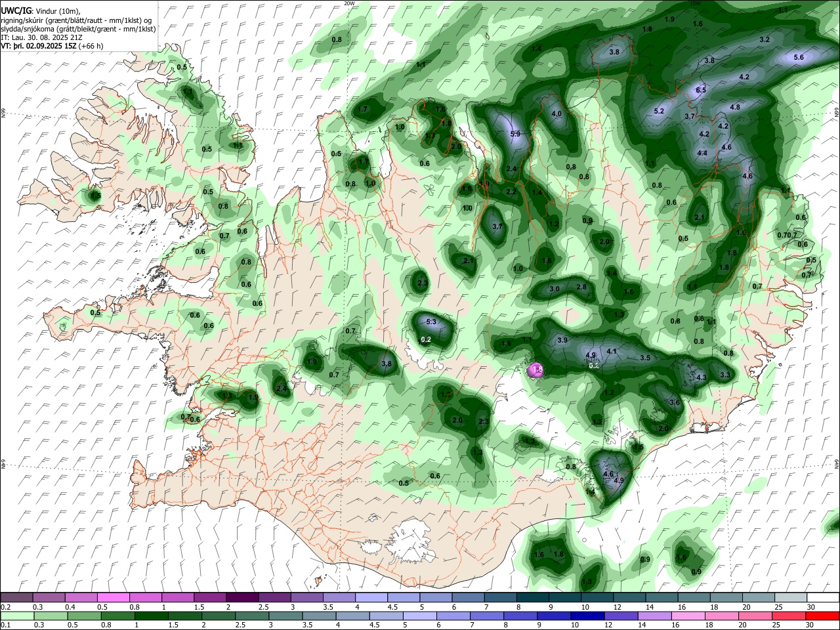840x630 pixels.
Task: Select the 3.0 value on the map
Action: pyautogui.click(x=555, y=289)
